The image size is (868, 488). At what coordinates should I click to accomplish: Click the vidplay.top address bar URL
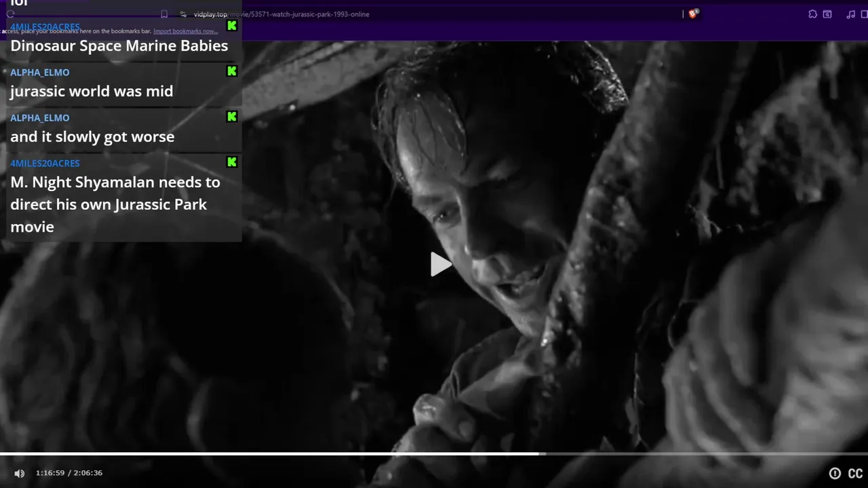point(281,14)
